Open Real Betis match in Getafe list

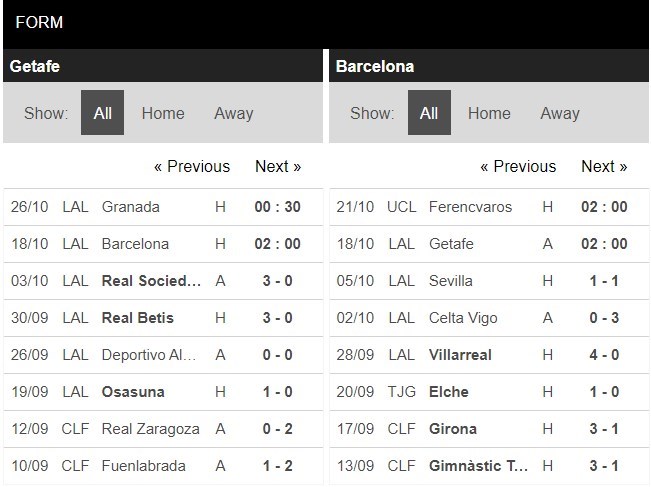tap(138, 318)
